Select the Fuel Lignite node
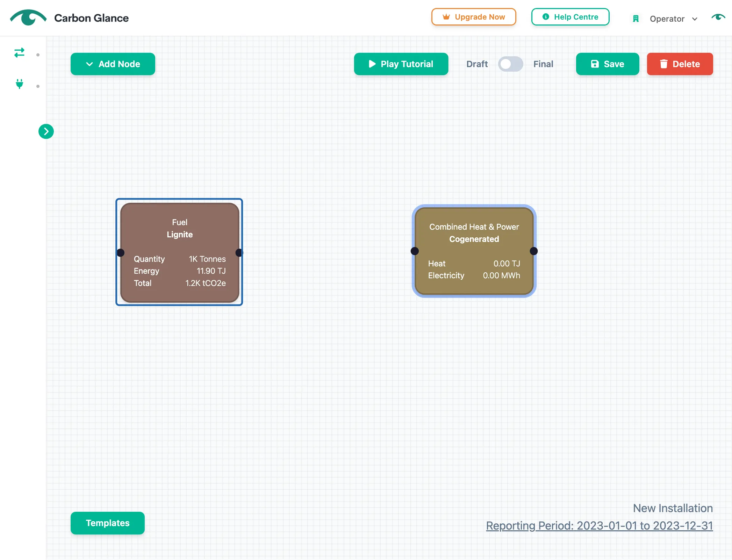Screen dimensions: 732x560 pos(180,252)
